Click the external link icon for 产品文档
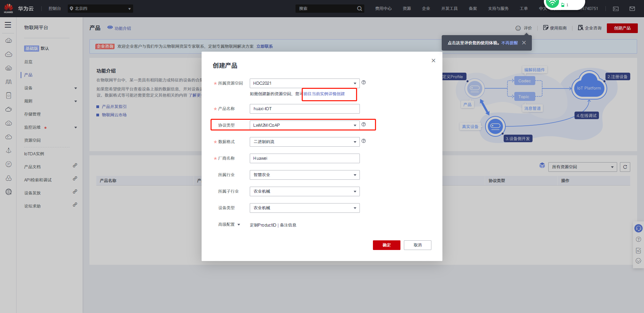Viewport: 644px width, 313px height. coord(75,165)
